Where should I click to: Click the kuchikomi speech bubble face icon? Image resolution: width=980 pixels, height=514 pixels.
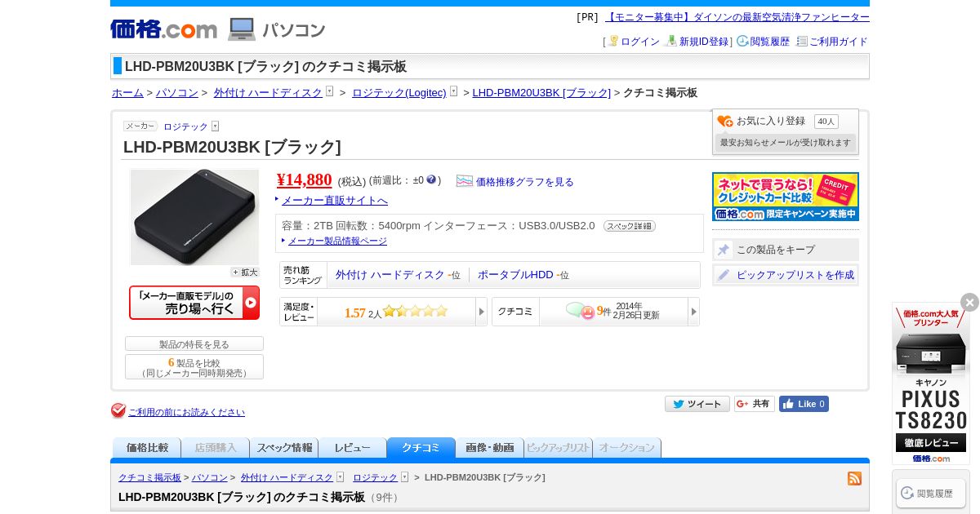pos(580,311)
